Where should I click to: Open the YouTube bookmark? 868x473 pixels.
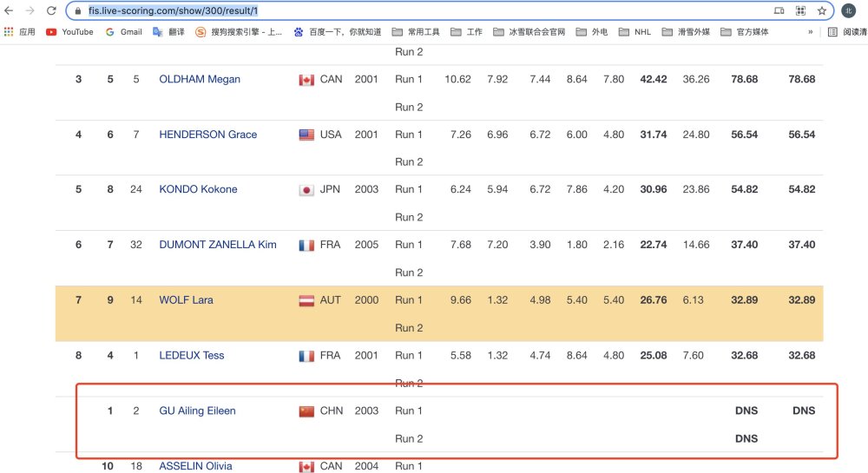point(69,32)
